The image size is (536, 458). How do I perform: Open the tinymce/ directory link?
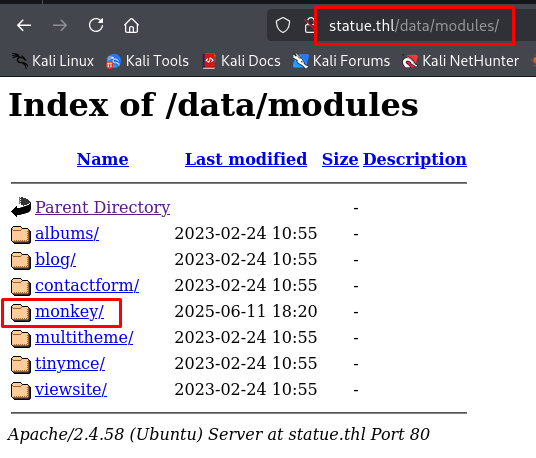pyautogui.click(x=70, y=363)
